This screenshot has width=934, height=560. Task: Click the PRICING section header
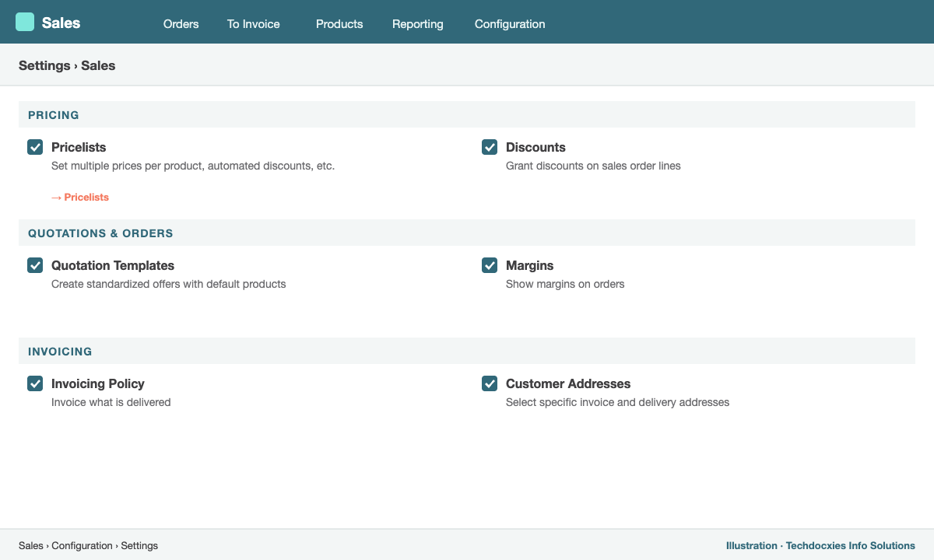tap(467, 114)
